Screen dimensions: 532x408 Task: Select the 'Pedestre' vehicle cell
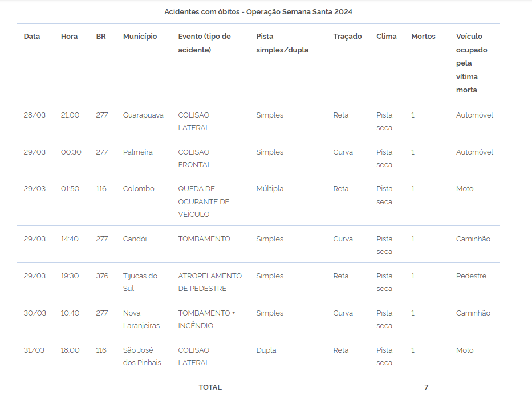pyautogui.click(x=471, y=276)
